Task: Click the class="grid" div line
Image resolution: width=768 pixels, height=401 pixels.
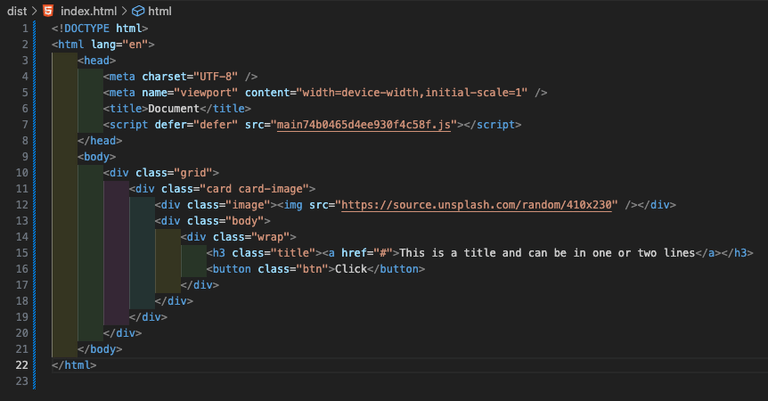Action: pyautogui.click(x=161, y=173)
